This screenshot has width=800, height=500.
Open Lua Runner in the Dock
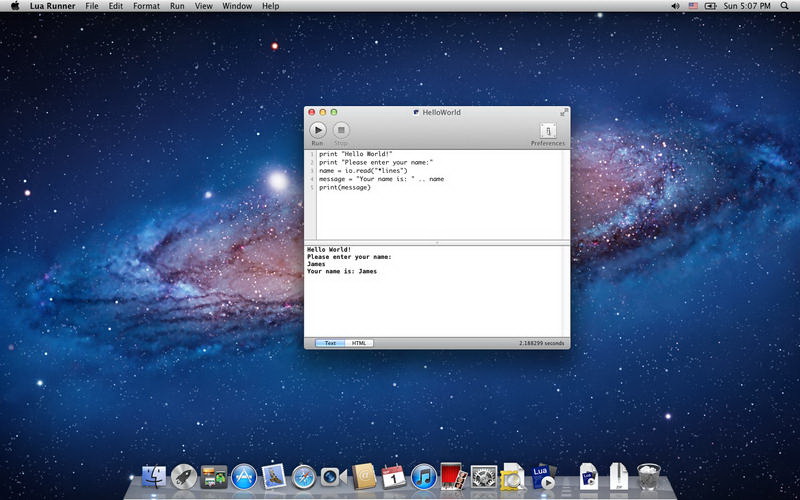pyautogui.click(x=543, y=477)
